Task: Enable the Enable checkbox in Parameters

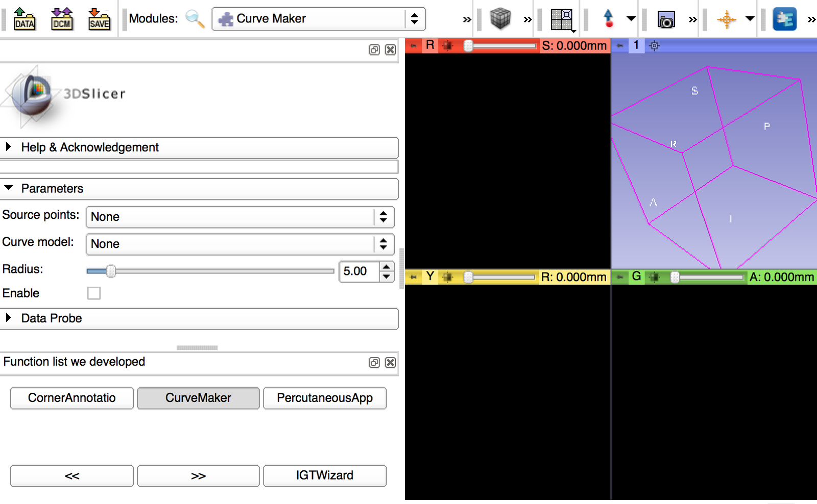Action: pyautogui.click(x=93, y=293)
